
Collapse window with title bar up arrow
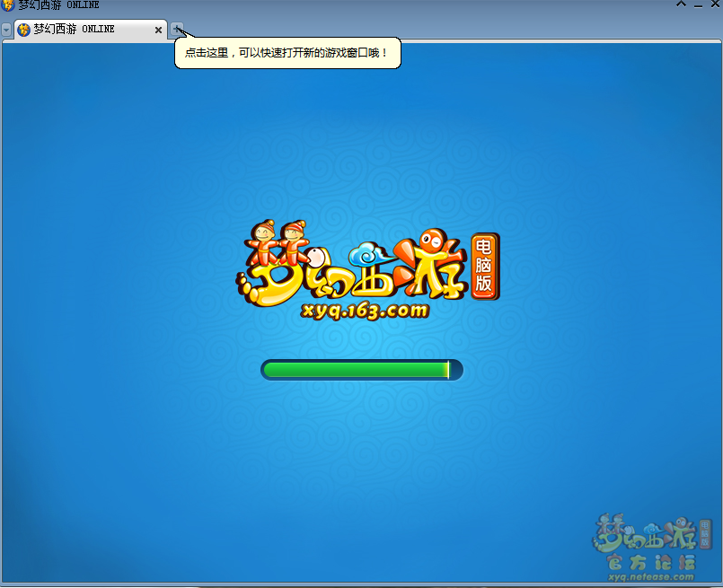pyautogui.click(x=681, y=4)
